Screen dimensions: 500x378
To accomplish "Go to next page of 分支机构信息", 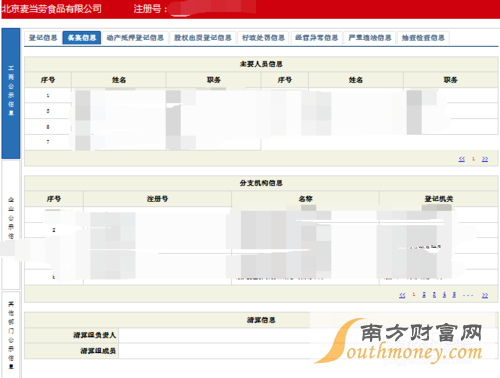I will tap(485, 295).
